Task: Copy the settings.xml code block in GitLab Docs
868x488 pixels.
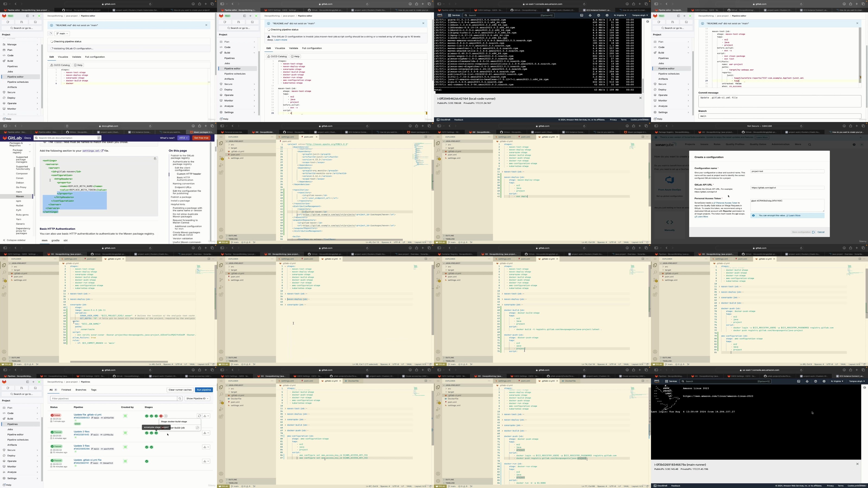Action: (x=155, y=159)
